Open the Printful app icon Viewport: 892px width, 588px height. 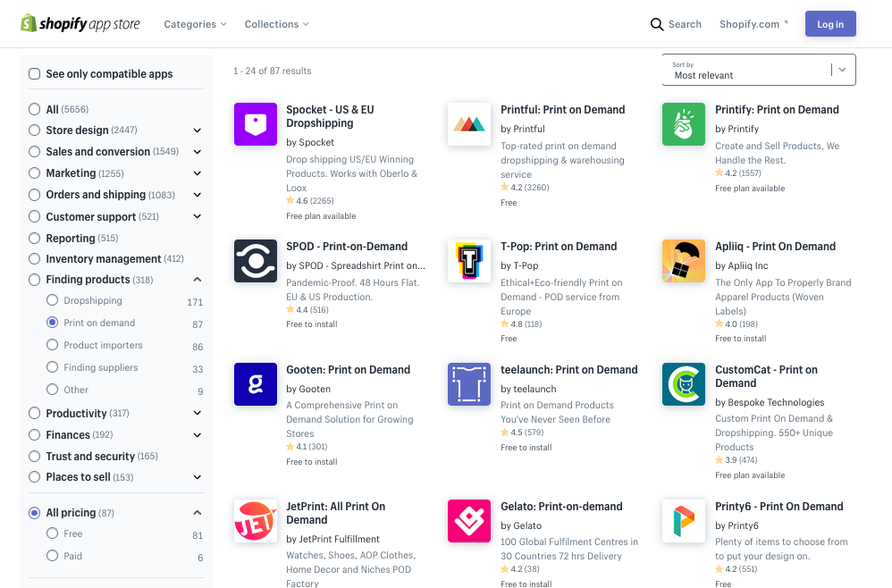point(469,124)
